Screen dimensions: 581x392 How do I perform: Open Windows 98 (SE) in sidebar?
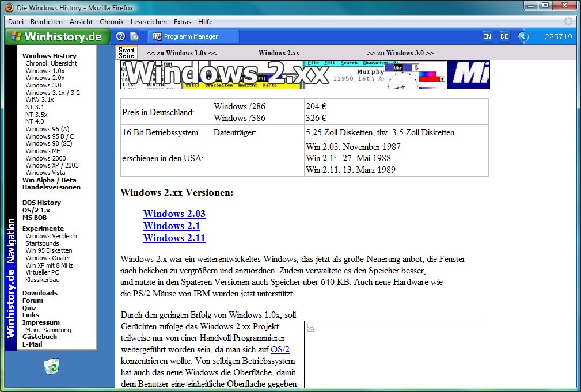coord(48,143)
